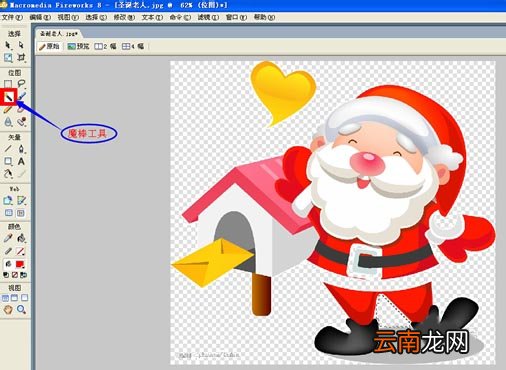Screen dimensions: 506x370
Task: Select the Paint Bucket tool
Action: point(21,238)
